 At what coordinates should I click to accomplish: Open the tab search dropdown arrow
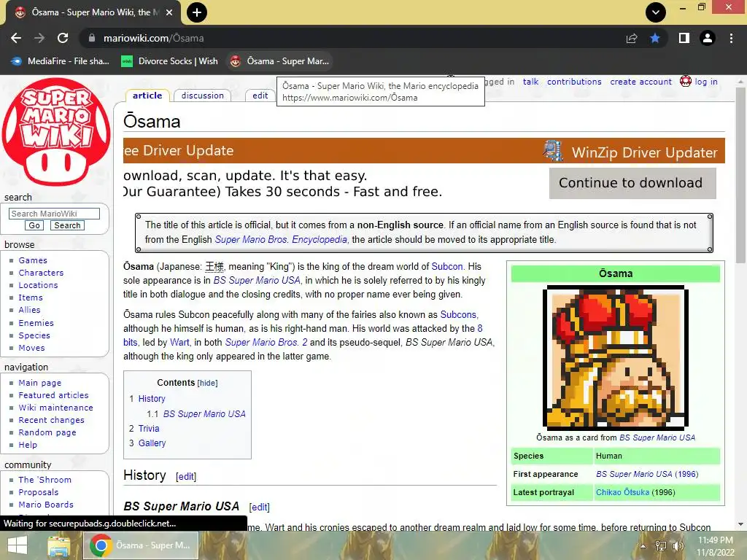[x=656, y=12]
